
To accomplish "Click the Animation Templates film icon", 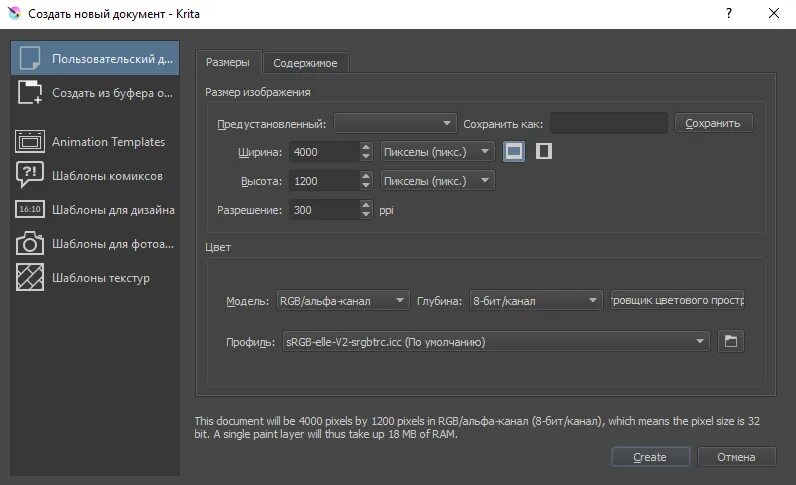I will point(29,142).
